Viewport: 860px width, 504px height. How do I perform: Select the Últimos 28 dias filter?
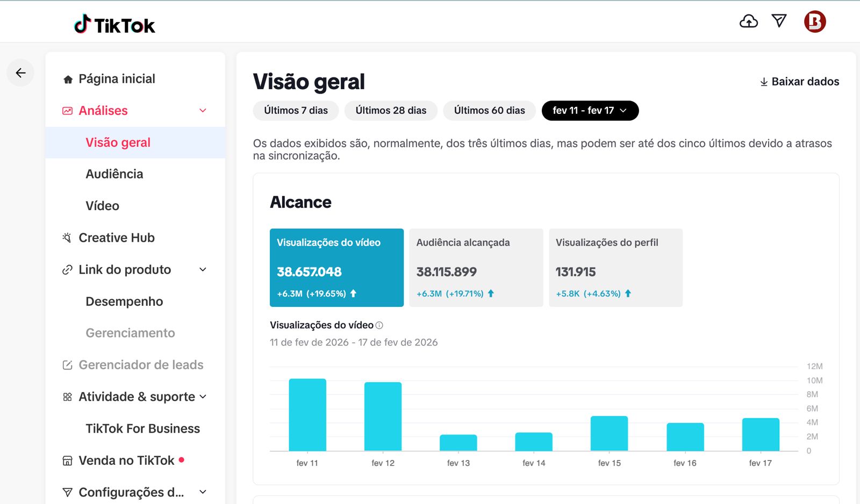point(391,111)
